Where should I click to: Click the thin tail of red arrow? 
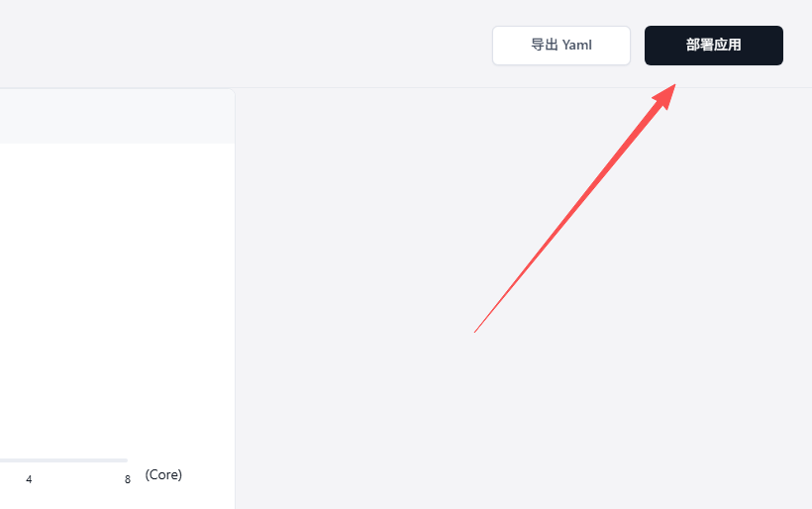point(481,324)
